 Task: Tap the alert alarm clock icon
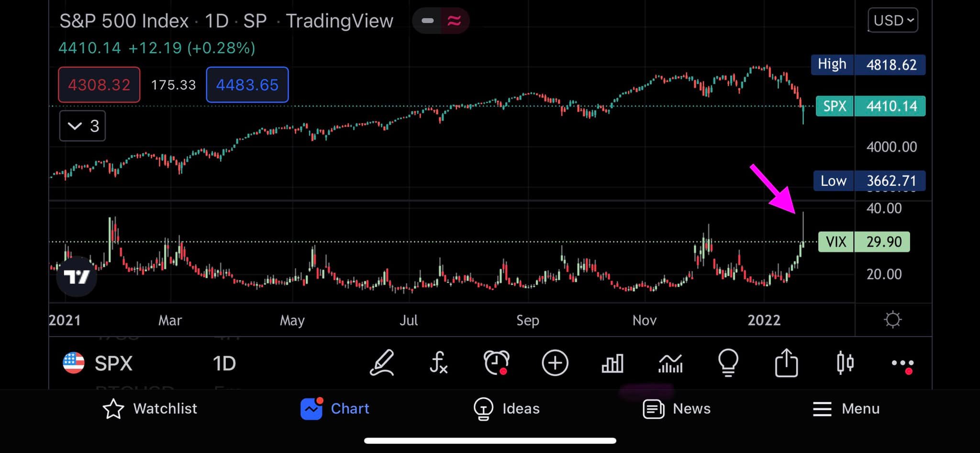pos(496,363)
